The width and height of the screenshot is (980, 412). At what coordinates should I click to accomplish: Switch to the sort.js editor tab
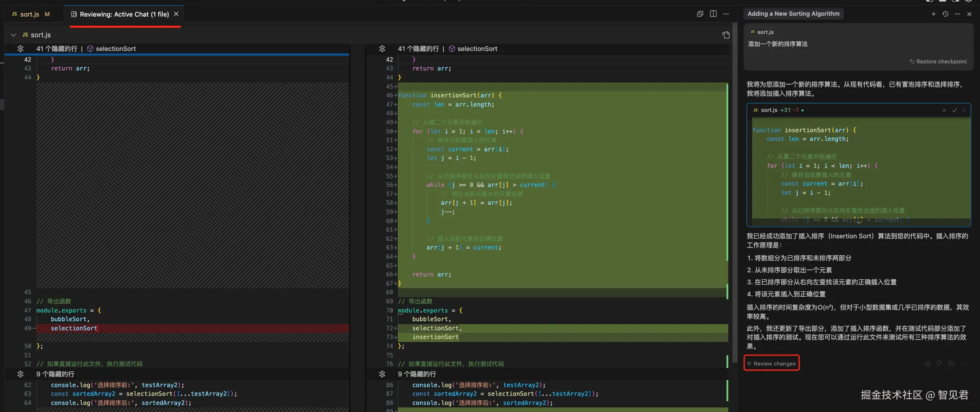tap(30, 14)
